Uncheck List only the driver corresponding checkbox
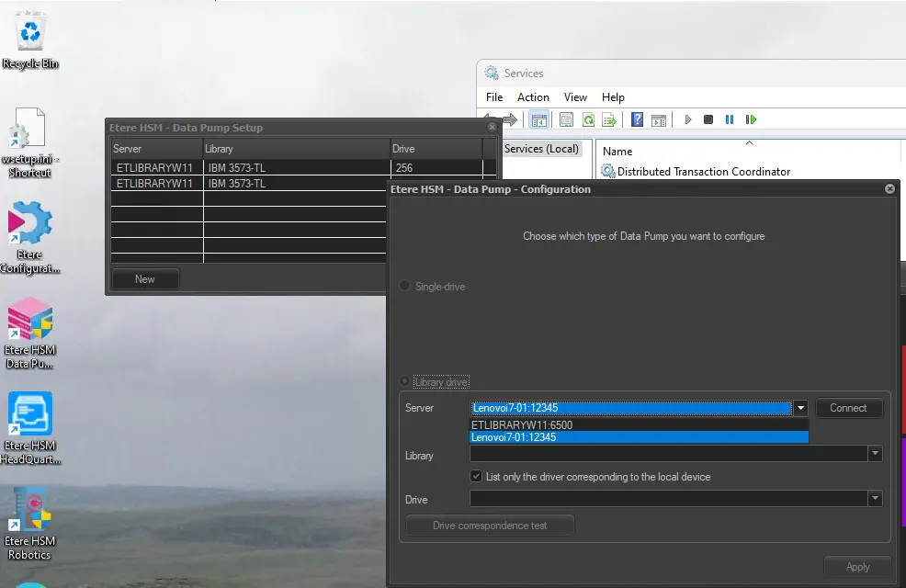Image resolution: width=906 pixels, height=588 pixels. click(476, 477)
